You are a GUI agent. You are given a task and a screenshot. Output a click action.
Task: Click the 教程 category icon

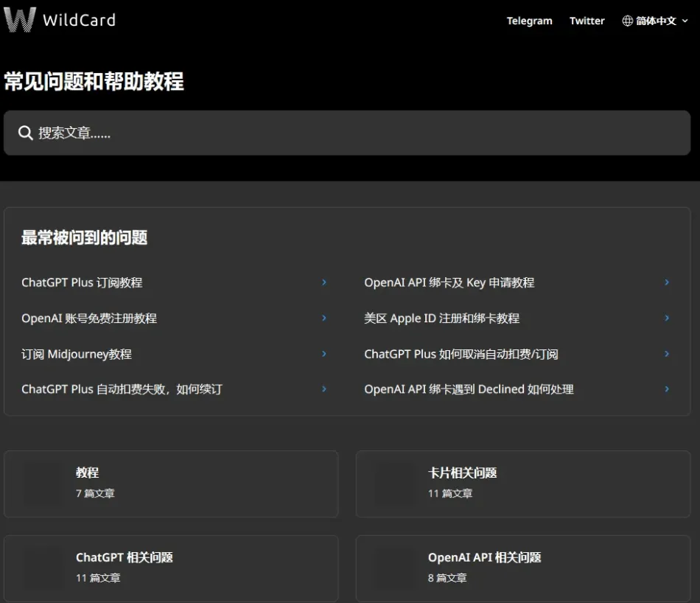[43, 484]
